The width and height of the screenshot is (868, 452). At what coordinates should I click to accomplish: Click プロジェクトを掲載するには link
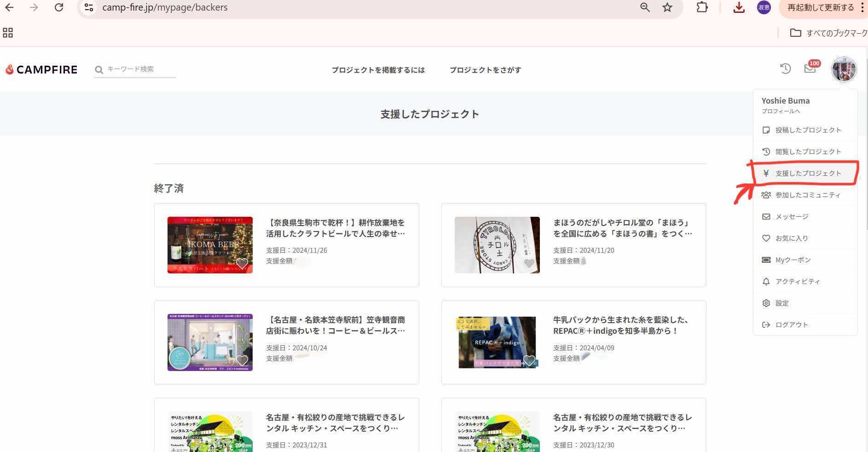coord(378,70)
